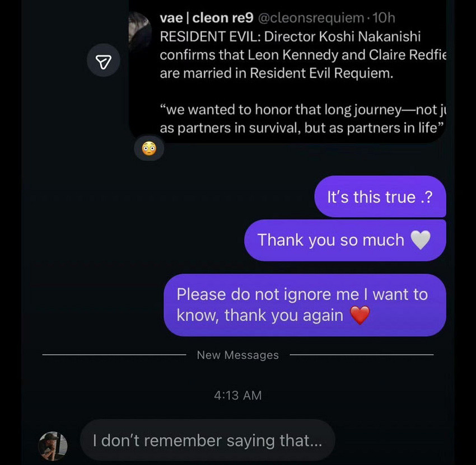Open the tweet's "RESIDENT EVIL: Director Koshi Nakanishi" line
The image size is (476, 465).
(x=290, y=37)
